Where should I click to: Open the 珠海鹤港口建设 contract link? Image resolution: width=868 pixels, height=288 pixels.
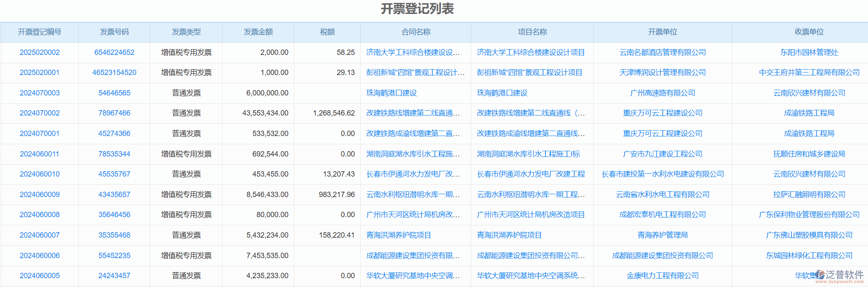(391, 93)
